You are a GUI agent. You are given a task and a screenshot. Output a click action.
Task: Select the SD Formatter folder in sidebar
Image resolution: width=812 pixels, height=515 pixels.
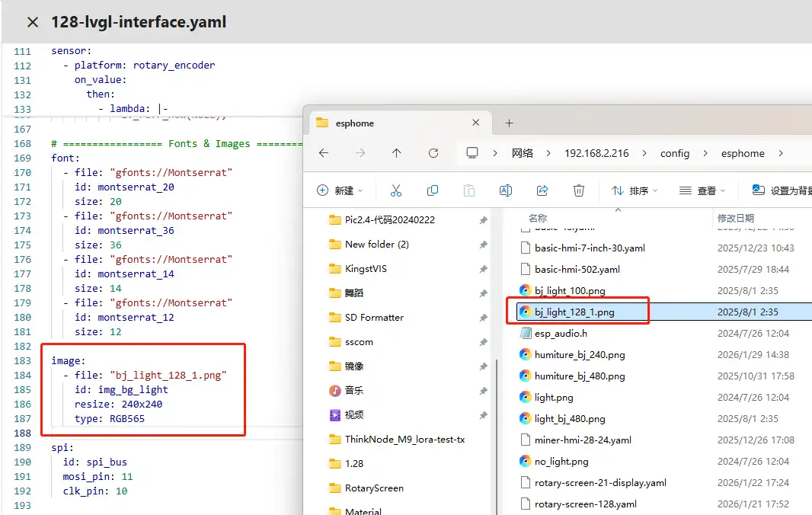[x=374, y=318]
